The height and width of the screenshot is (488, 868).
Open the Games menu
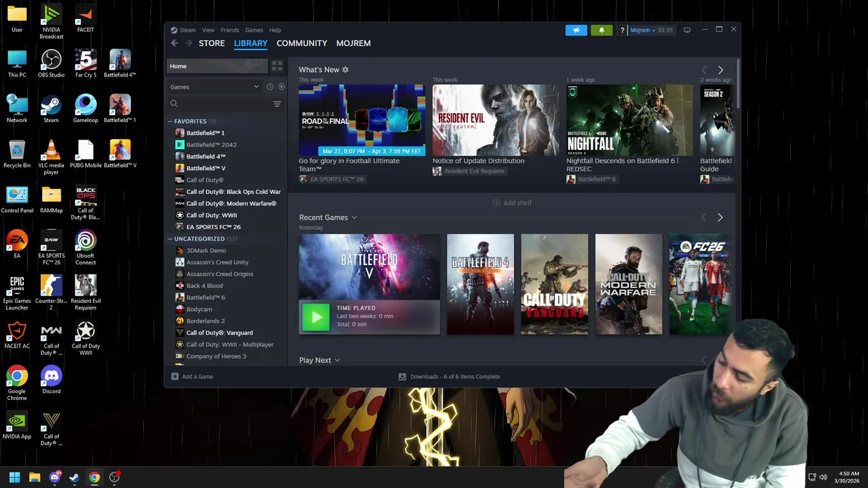[x=254, y=30]
